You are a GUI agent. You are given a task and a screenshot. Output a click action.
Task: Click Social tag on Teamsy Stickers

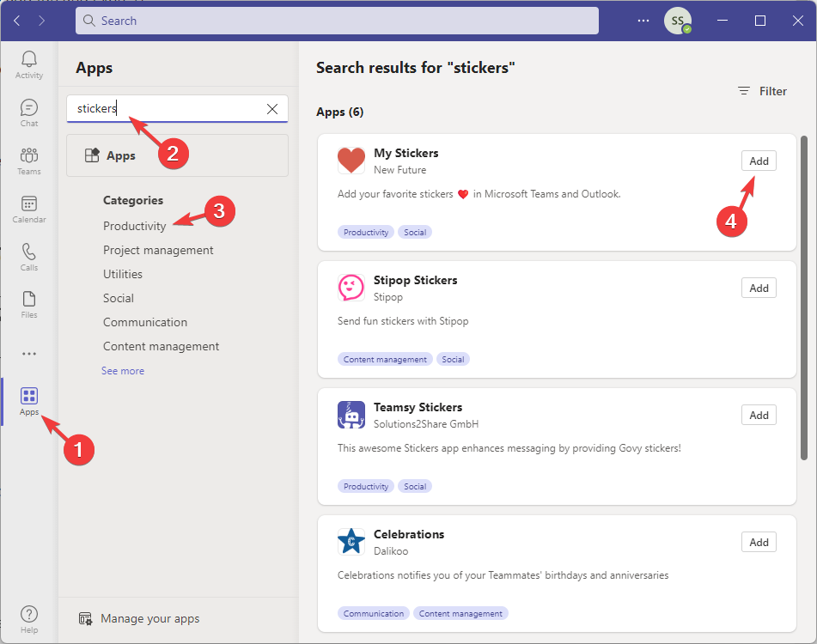pyautogui.click(x=415, y=486)
